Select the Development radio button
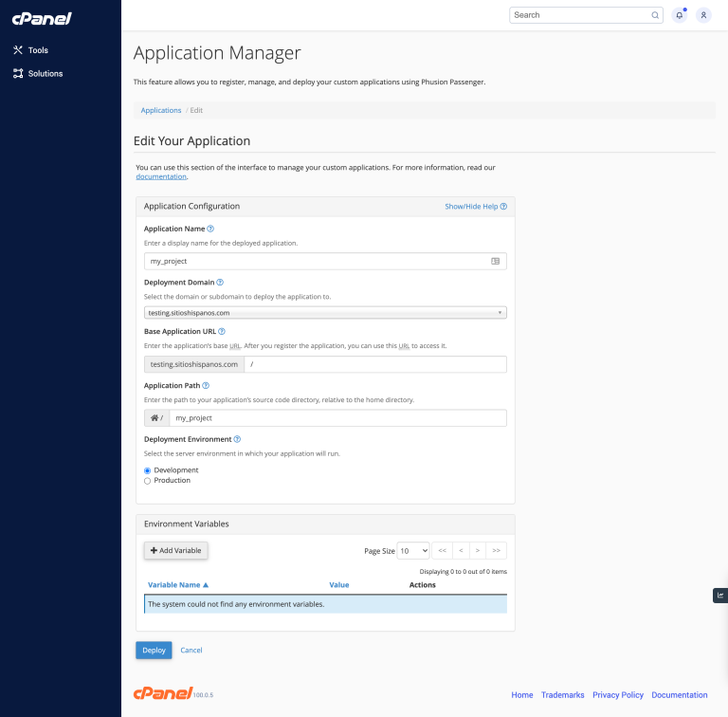The image size is (728, 717). click(x=147, y=470)
